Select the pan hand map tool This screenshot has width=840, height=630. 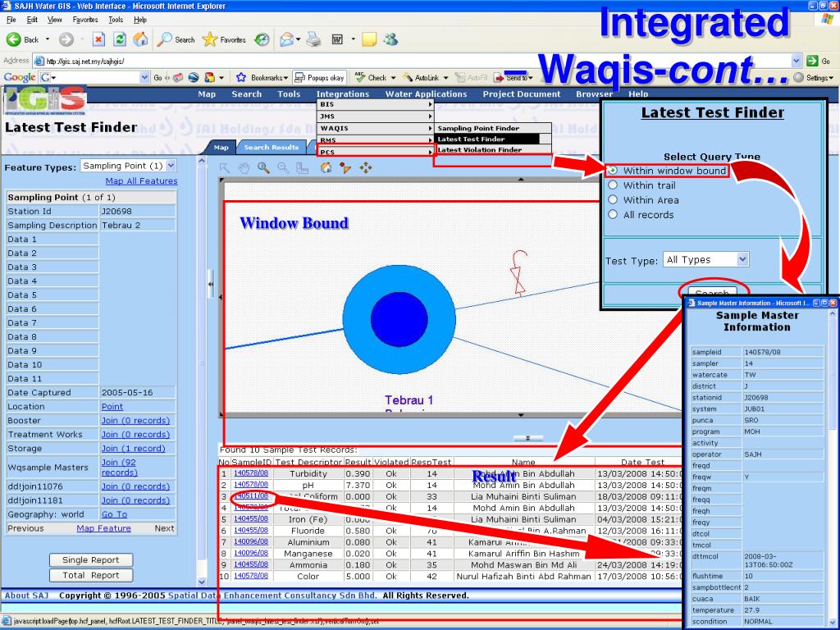pos(244,168)
